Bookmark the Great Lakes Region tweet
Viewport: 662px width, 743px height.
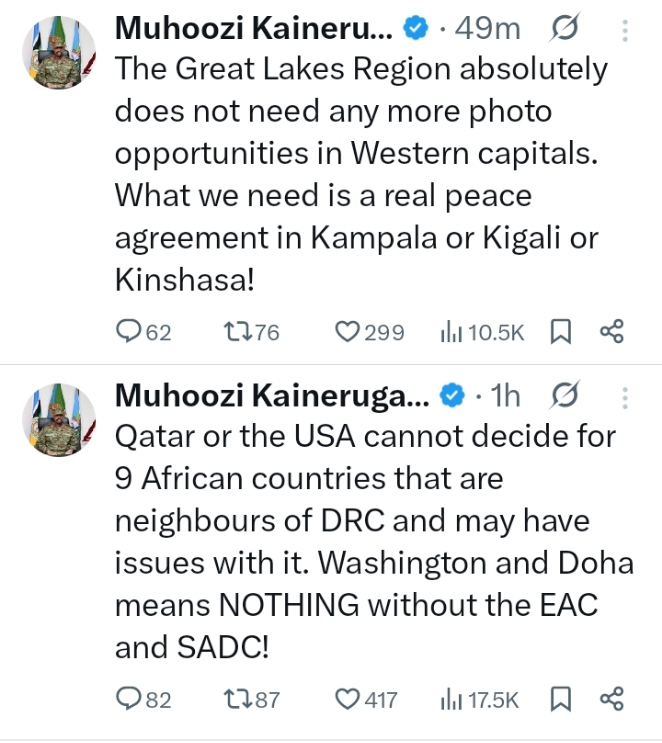coord(561,332)
